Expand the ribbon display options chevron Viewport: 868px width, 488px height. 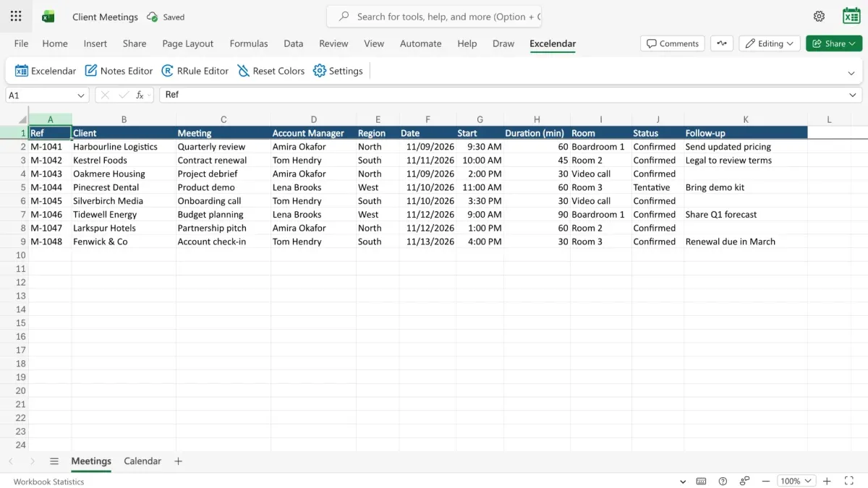tap(851, 73)
